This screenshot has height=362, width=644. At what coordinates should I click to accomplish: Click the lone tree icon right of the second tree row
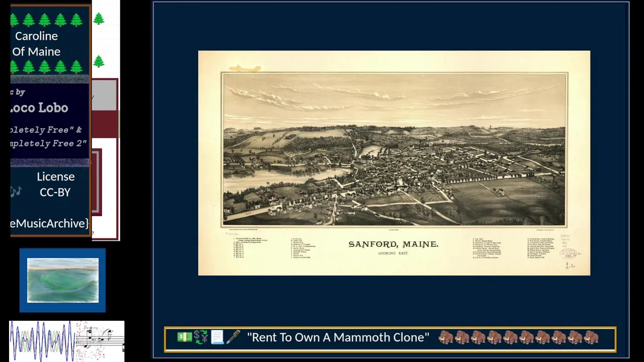99,62
